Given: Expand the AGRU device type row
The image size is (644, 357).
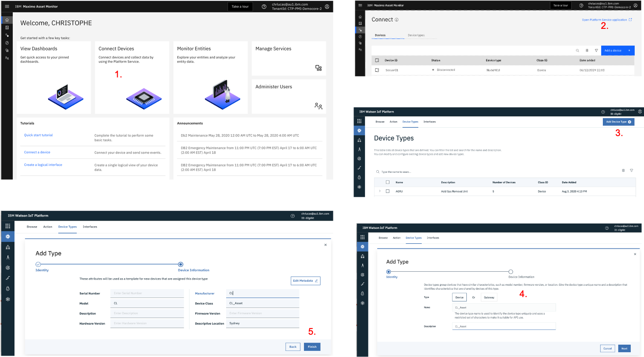Looking at the screenshot, I should (x=380, y=191).
